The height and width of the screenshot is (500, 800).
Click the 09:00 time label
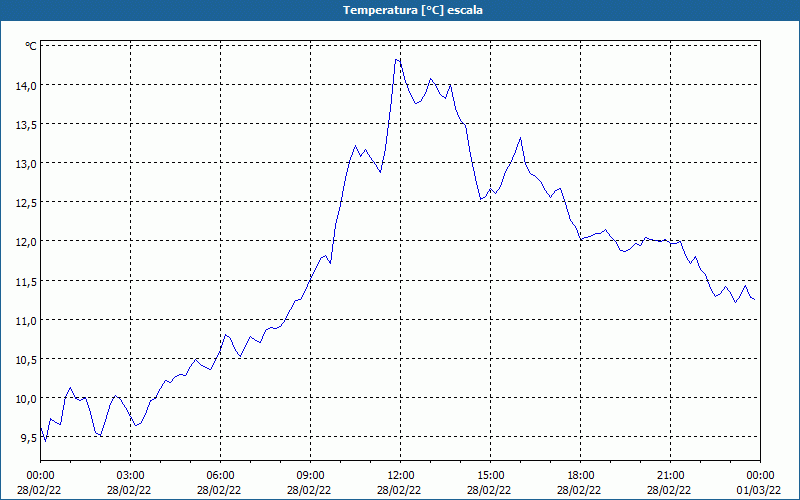(310, 476)
